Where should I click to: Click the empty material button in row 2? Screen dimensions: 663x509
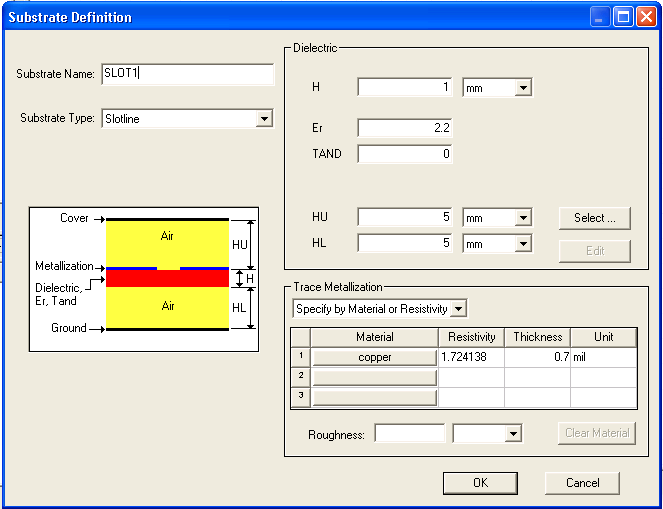[374, 377]
